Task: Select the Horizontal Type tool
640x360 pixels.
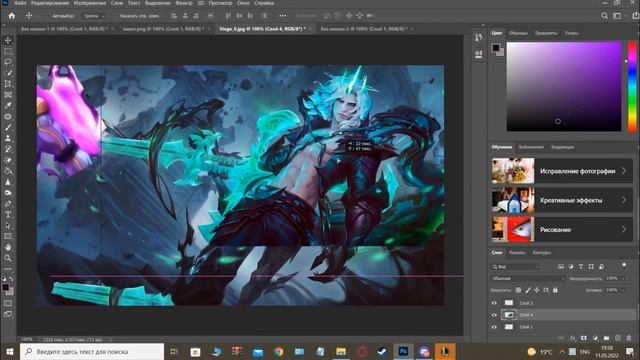Action: 8,215
